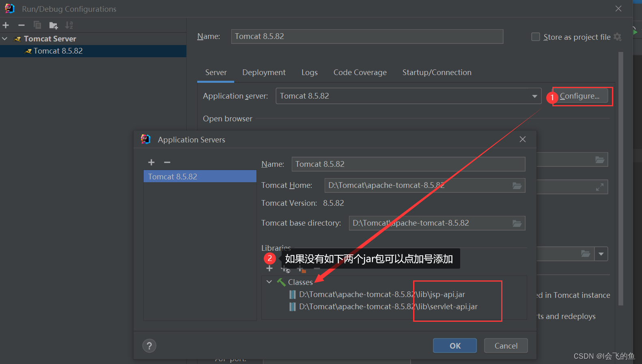Click Run/Debug Configurations vertical scrollbar
The width and height of the screenshot is (642, 364).
point(620,179)
